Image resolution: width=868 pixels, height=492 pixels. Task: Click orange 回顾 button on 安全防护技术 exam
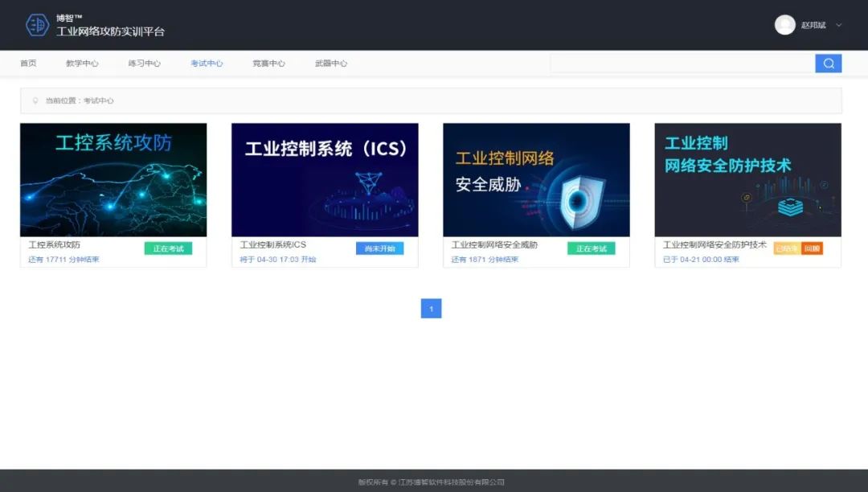(812, 248)
